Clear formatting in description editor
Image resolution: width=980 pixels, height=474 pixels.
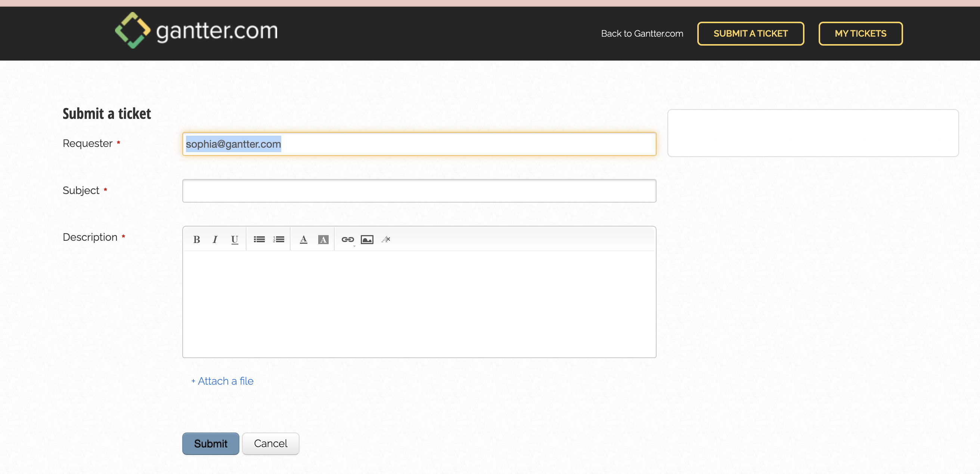point(386,240)
